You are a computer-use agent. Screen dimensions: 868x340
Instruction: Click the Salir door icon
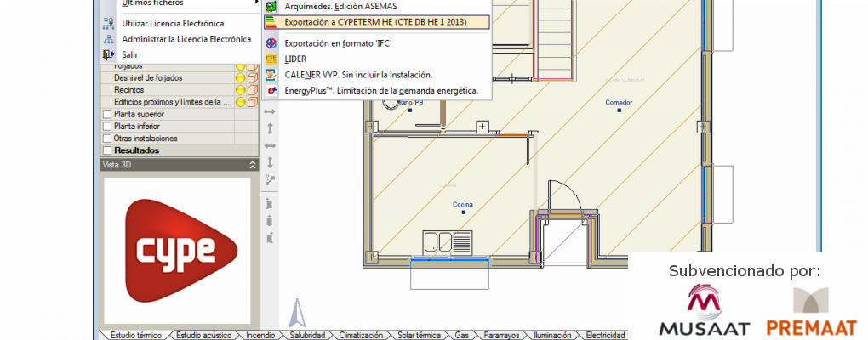coord(109,54)
